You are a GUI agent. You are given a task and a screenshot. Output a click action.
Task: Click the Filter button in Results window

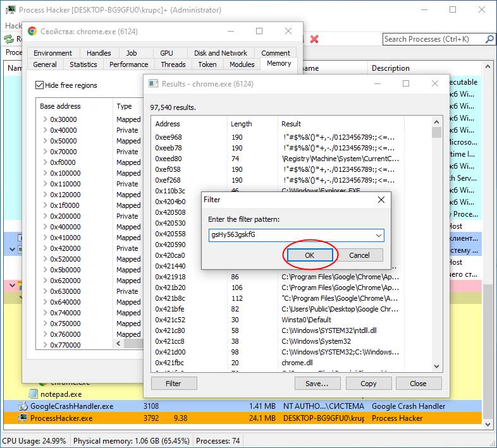(x=174, y=384)
